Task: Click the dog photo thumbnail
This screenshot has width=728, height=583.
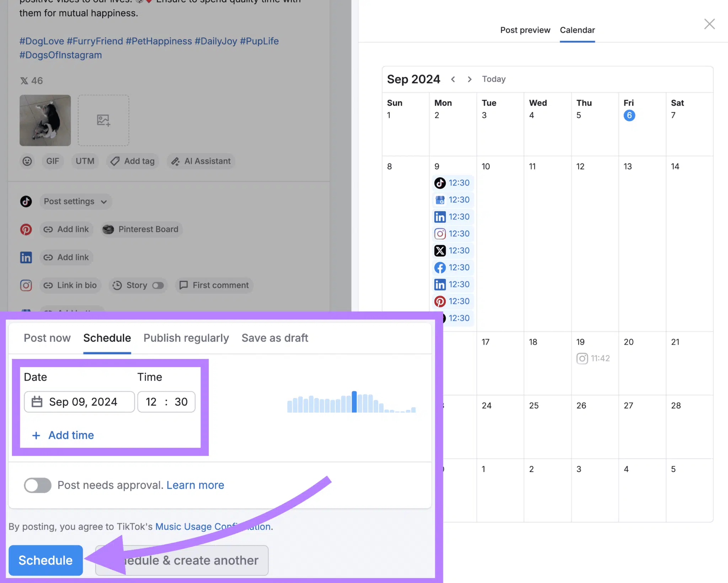Action: tap(45, 120)
